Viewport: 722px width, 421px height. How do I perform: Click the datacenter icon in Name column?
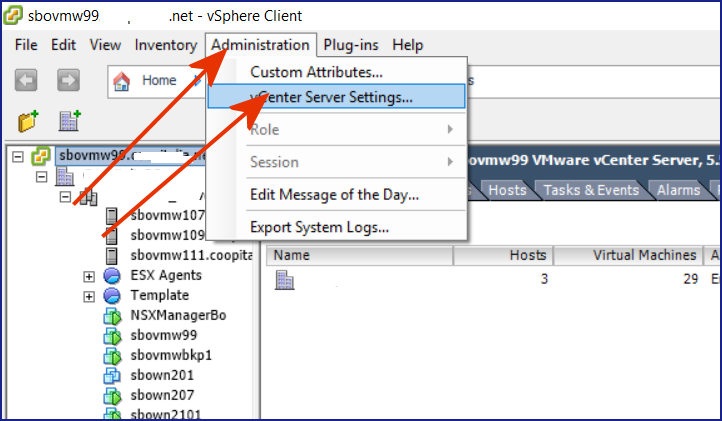click(x=284, y=280)
